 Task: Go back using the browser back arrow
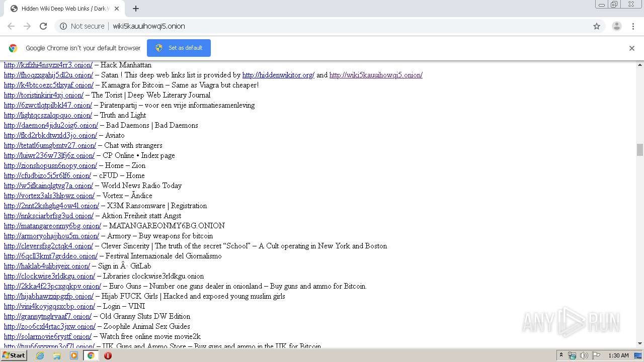coord(11,26)
